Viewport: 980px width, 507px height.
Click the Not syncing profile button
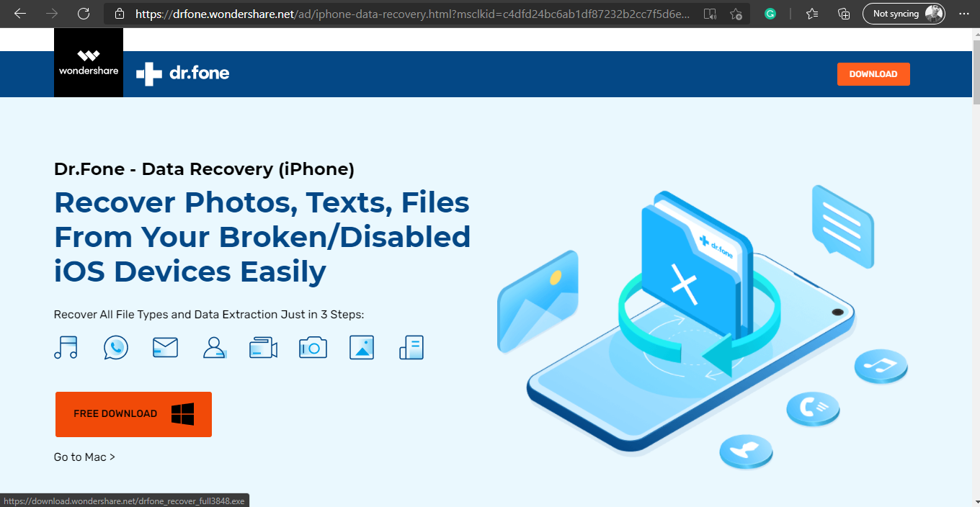pyautogui.click(x=903, y=14)
